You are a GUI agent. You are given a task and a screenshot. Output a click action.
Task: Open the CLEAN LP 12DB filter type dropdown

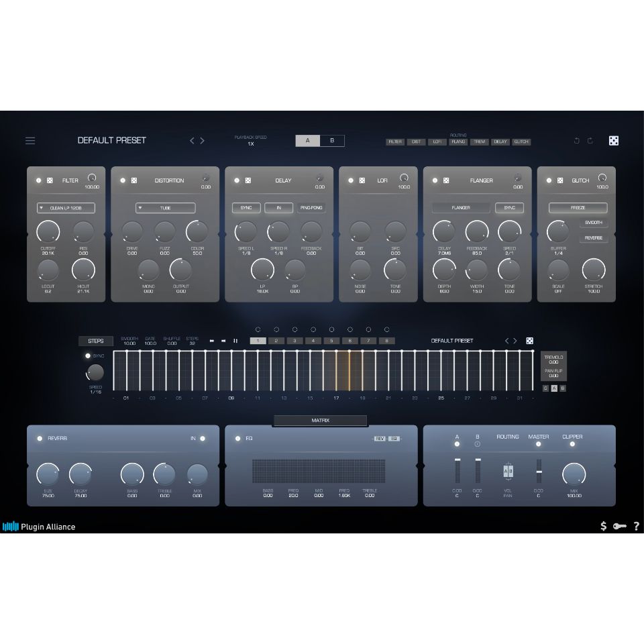point(66,208)
